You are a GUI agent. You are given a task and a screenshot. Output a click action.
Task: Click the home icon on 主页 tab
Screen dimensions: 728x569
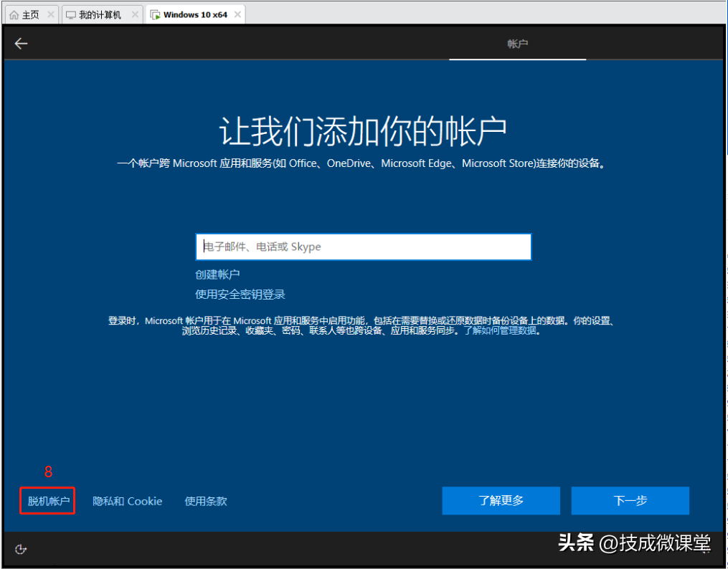(x=14, y=15)
